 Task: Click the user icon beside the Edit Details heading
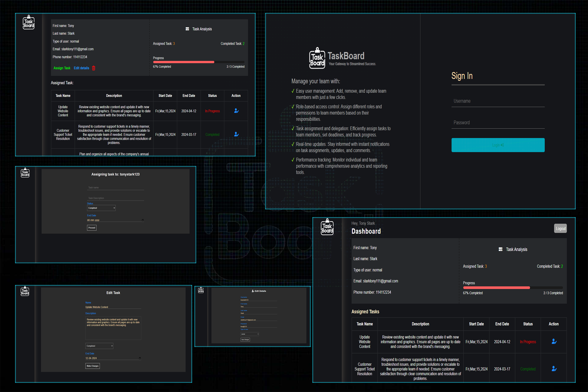(253, 291)
